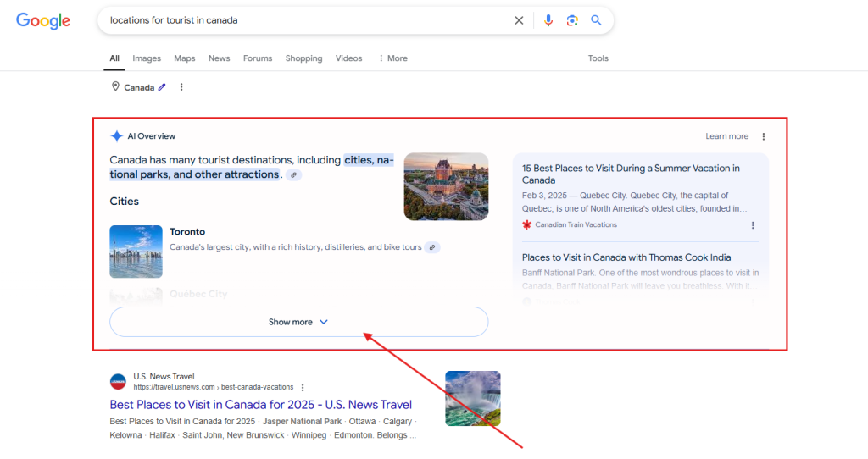Open AI Overview three-dot menu

pos(764,136)
